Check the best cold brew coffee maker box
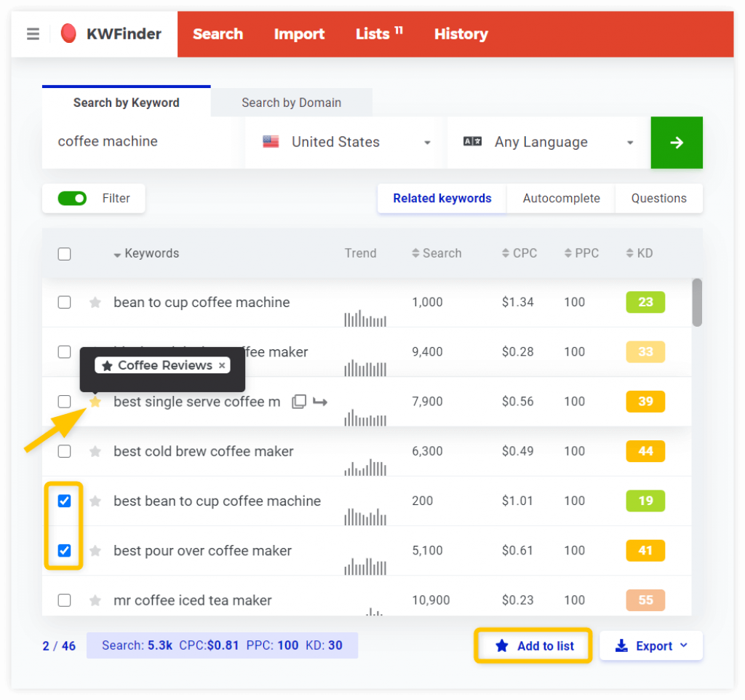 (65, 452)
